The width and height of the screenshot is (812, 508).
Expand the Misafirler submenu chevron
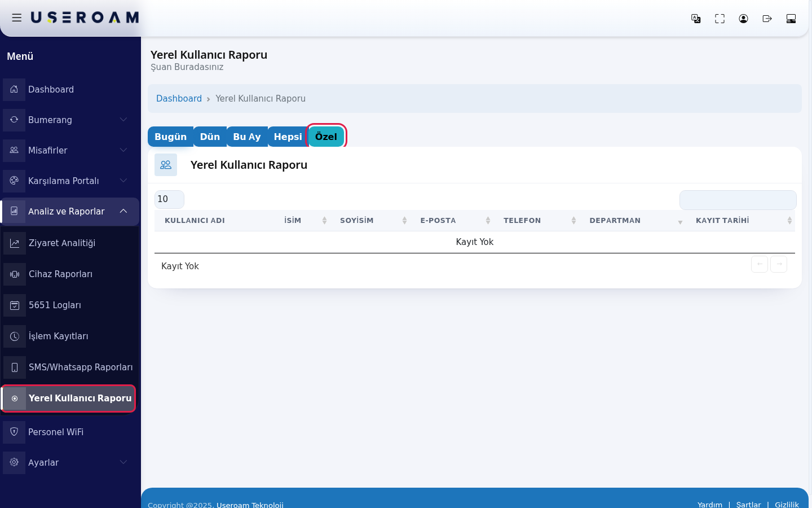coord(123,150)
